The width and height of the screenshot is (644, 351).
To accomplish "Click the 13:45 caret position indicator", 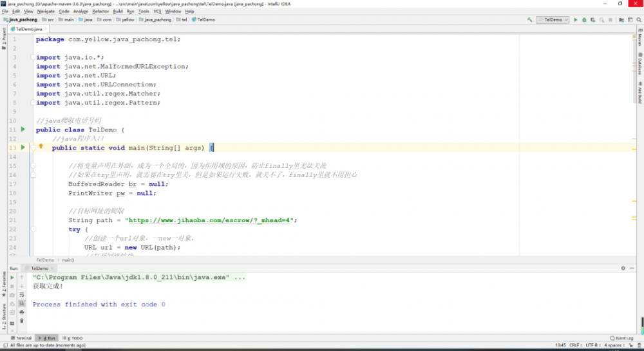I will tap(561, 345).
